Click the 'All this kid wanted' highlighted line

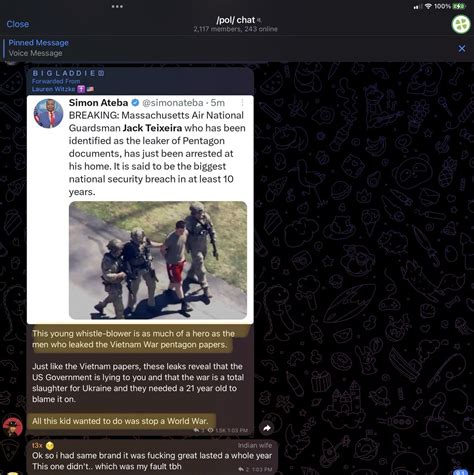coord(120,421)
